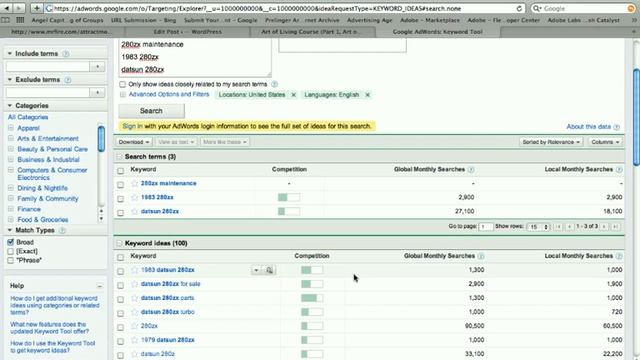Viewport: 640px width, 360px height.
Task: Click help icon beside About this data
Action: 616,127
